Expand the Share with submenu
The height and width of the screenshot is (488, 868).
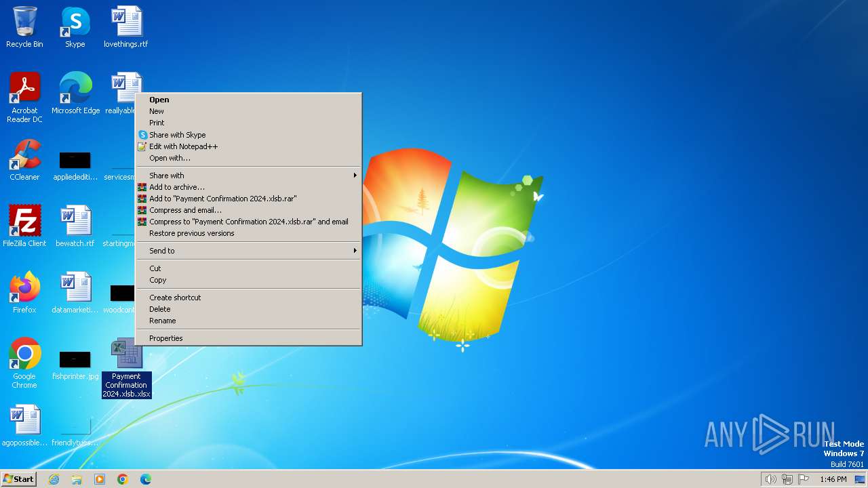(249, 176)
